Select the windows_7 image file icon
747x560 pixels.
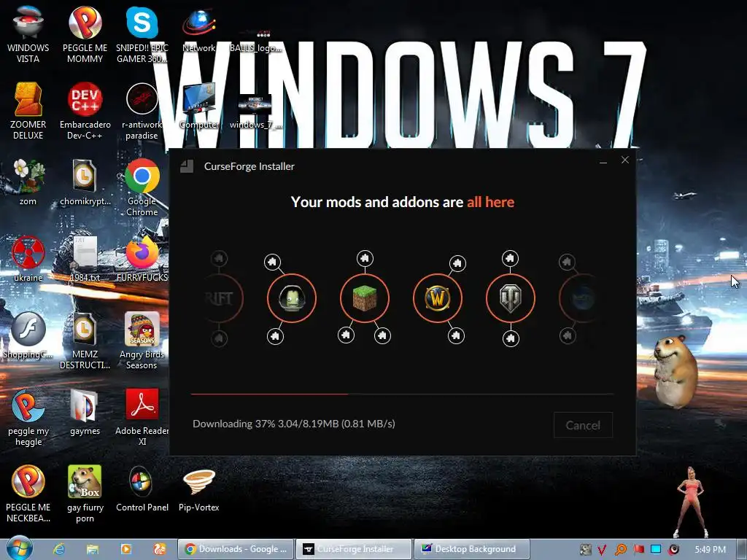[255, 111]
